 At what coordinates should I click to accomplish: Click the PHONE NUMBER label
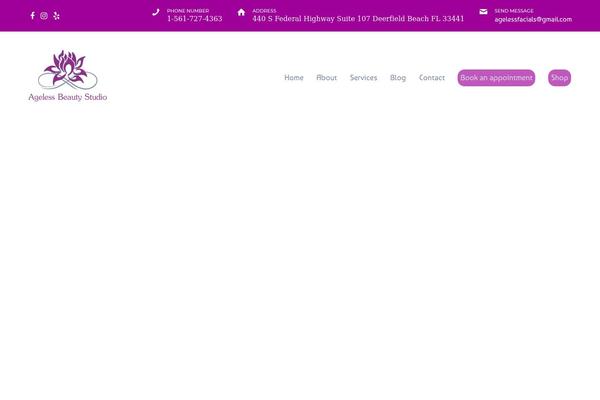tap(188, 11)
